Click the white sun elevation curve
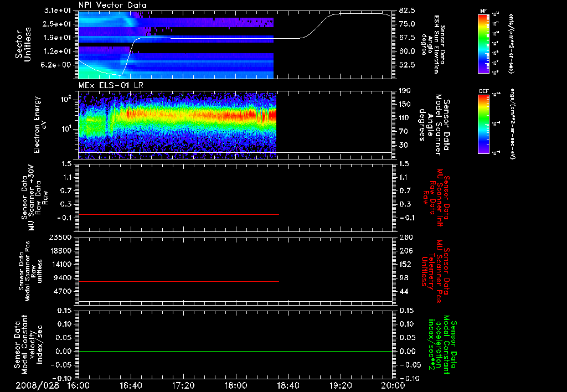567x392 pixels. pyautogui.click(x=235, y=38)
